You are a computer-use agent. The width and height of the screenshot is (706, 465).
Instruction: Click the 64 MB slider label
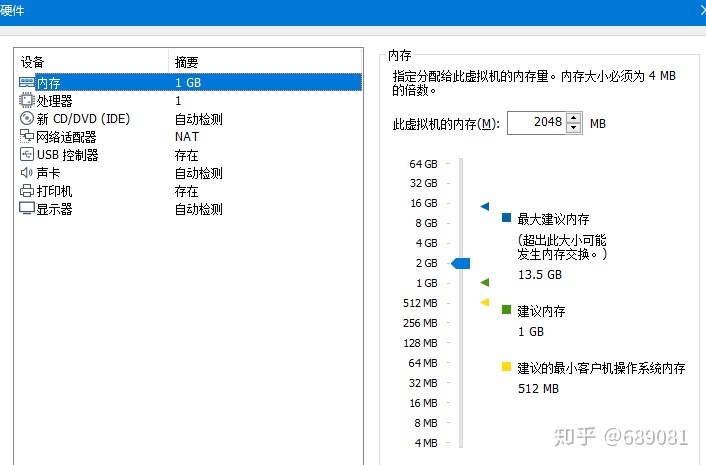click(x=423, y=363)
